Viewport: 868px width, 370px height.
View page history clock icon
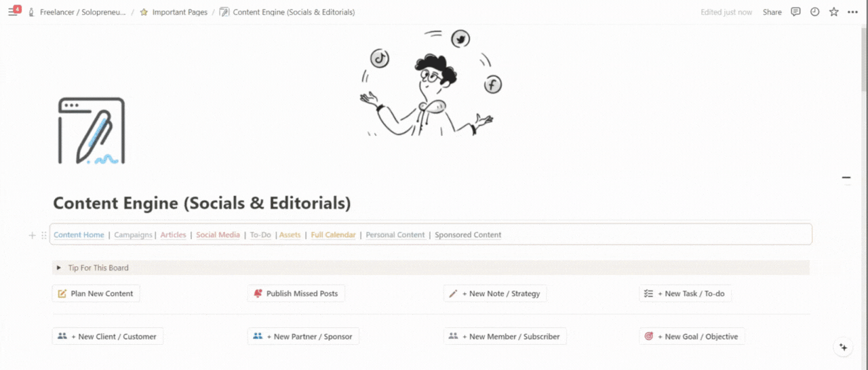815,12
